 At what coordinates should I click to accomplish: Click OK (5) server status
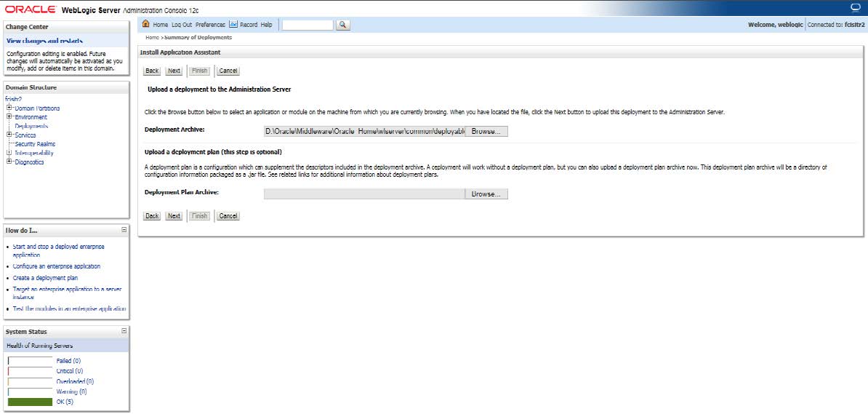pyautogui.click(x=65, y=402)
